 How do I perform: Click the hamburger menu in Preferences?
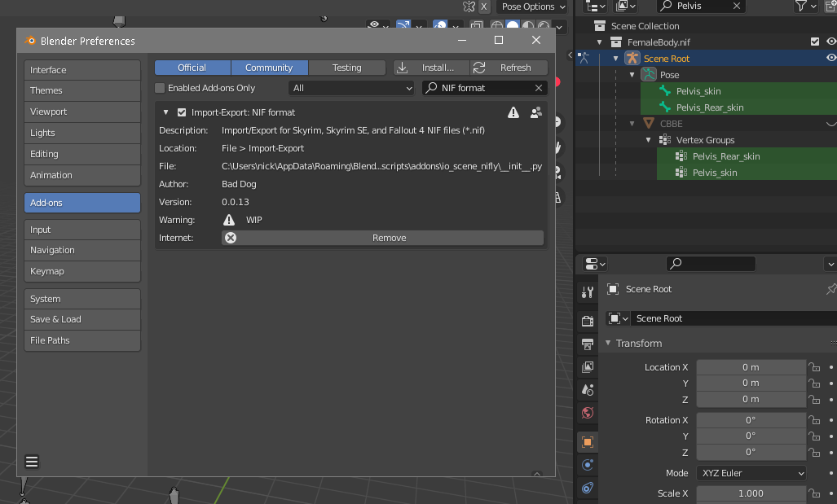[x=32, y=462]
